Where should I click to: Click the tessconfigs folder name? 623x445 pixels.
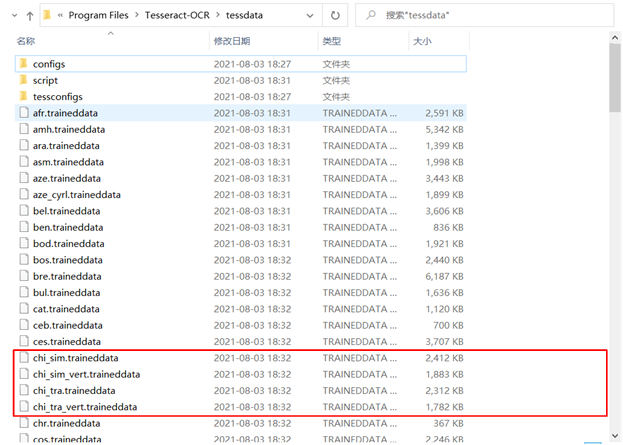point(58,97)
